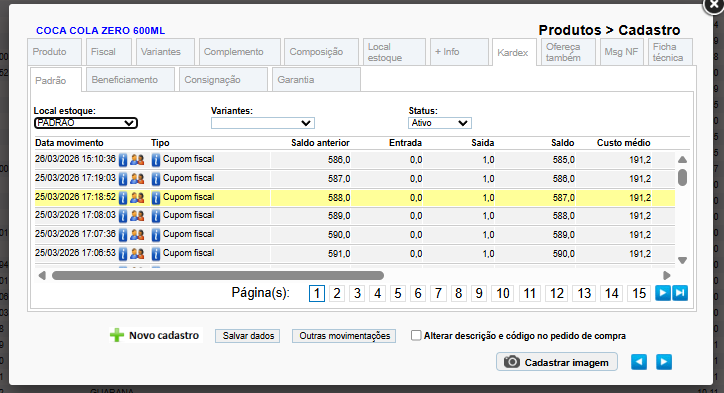Go to Kardex page 5
This screenshot has width=724, height=393.
pos(398,293)
